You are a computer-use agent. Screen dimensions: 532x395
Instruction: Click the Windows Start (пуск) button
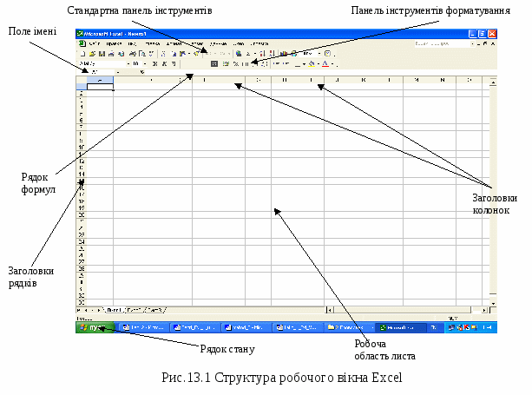(95, 327)
